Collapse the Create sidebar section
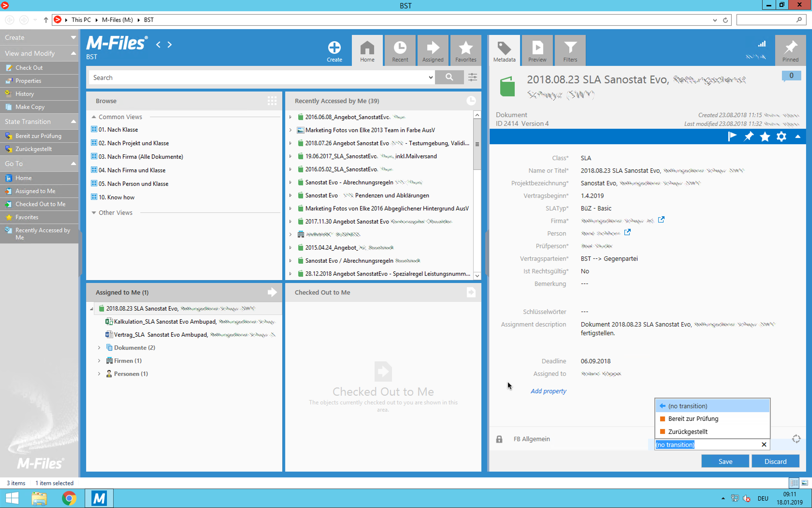The image size is (812, 508). (x=73, y=37)
